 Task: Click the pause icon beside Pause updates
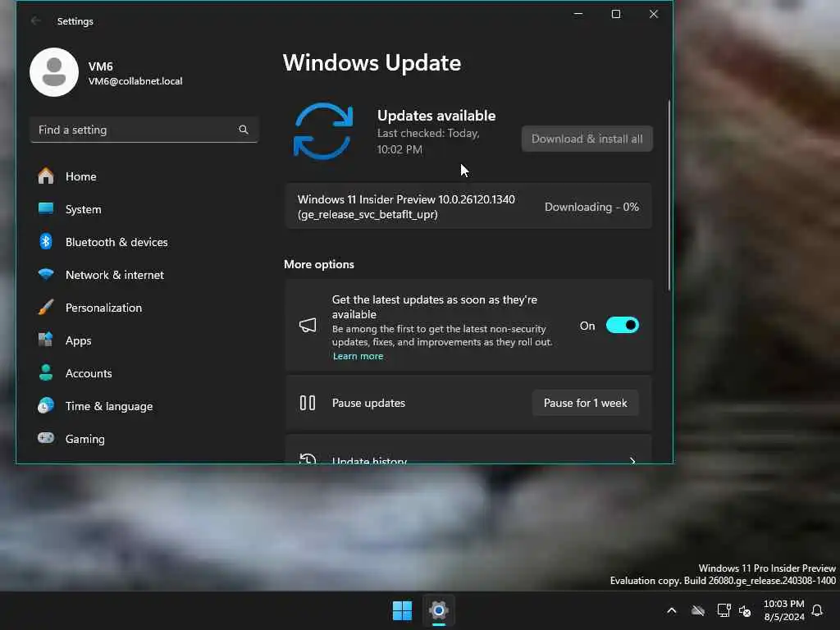pos(308,403)
